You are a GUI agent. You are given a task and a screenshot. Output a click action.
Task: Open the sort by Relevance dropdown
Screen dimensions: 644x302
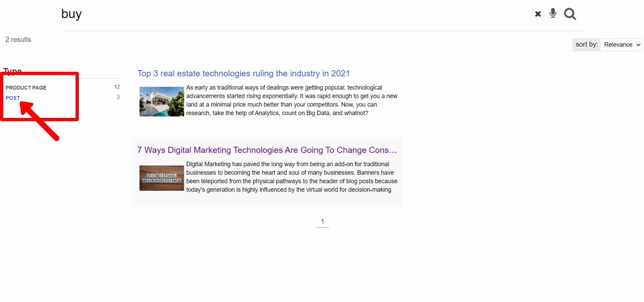click(621, 44)
